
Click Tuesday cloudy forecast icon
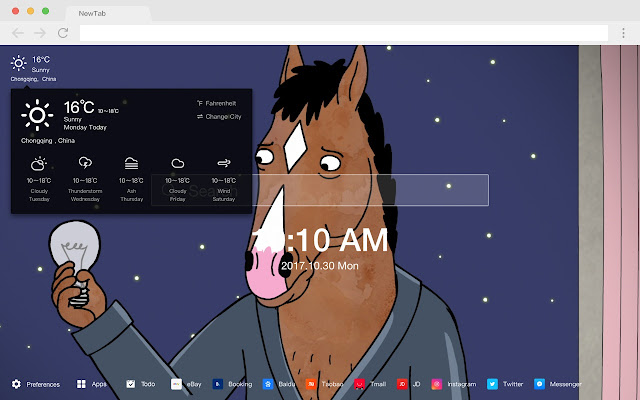coord(39,164)
